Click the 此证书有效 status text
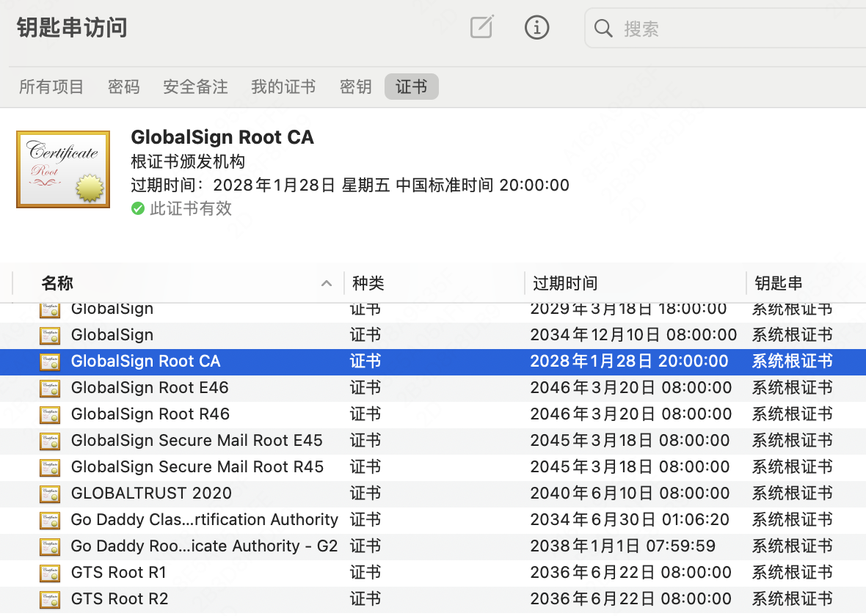 [191, 209]
